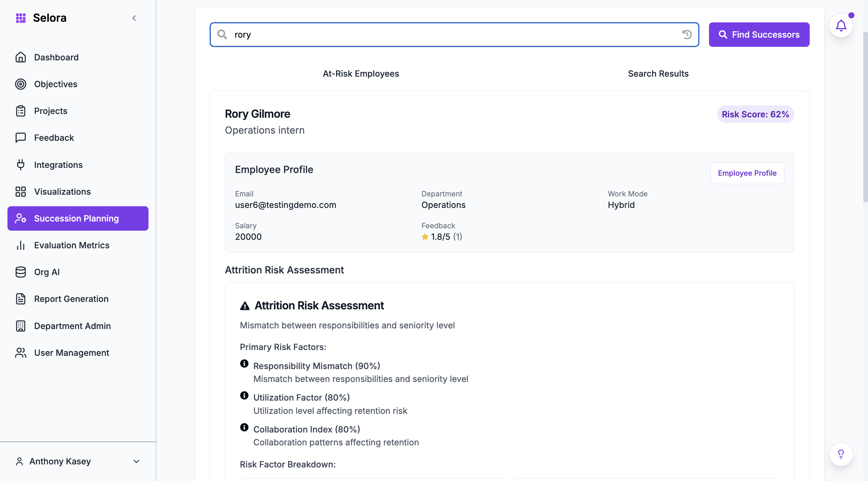Switch to Search Results tab

[658, 74]
